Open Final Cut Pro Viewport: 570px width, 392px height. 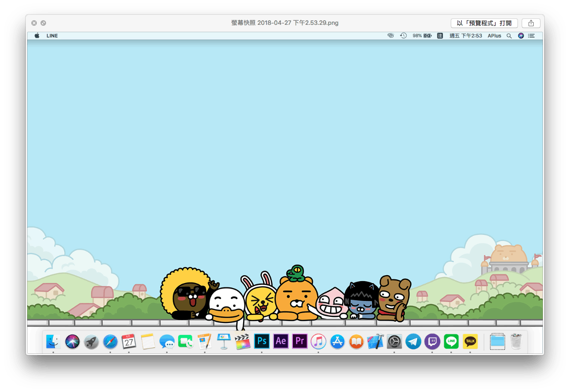pyautogui.click(x=243, y=341)
